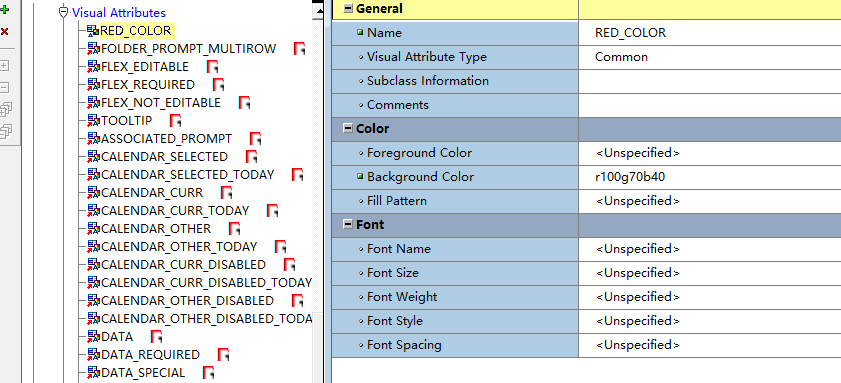Select the RED_COLOR visual attribute
The height and width of the screenshot is (383, 841).
136,31
